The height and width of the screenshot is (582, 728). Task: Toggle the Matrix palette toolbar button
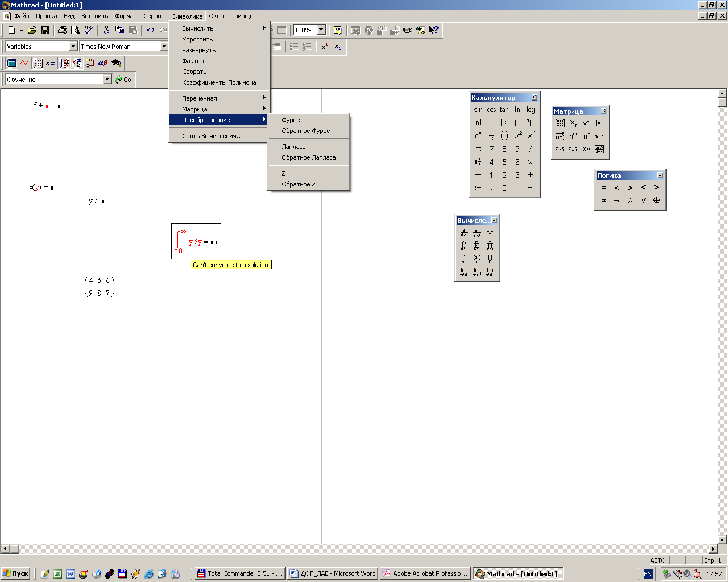pyautogui.click(x=38, y=63)
